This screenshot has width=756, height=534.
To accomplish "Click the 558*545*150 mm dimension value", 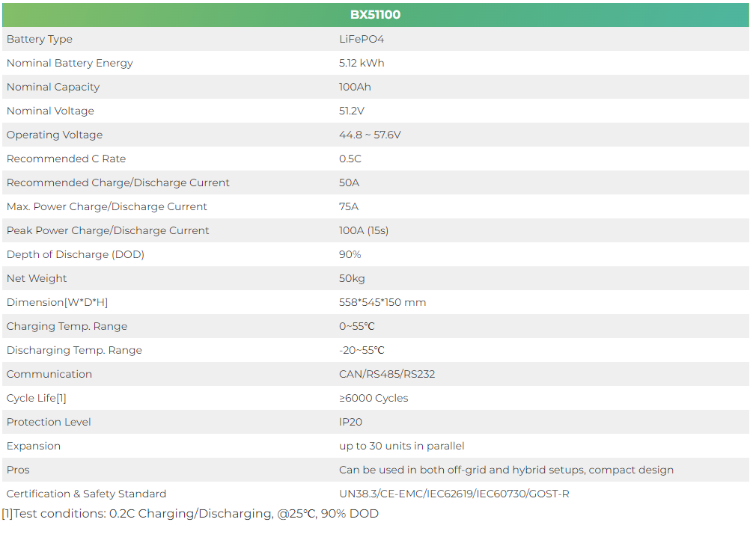I will (x=382, y=302).
